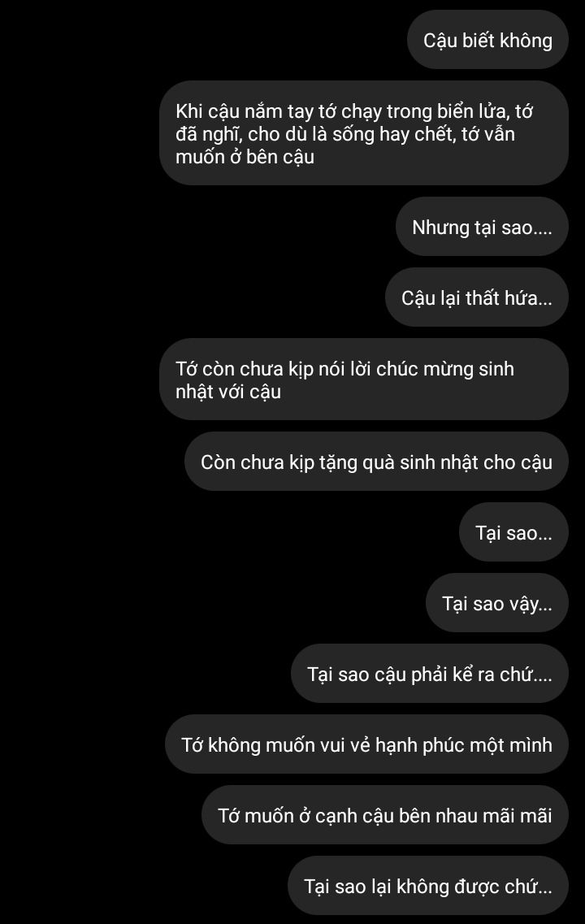The width and height of the screenshot is (585, 924).
Task: Tap the message starting 'Khi cậu nắm tay tớ'
Action: click(x=363, y=133)
